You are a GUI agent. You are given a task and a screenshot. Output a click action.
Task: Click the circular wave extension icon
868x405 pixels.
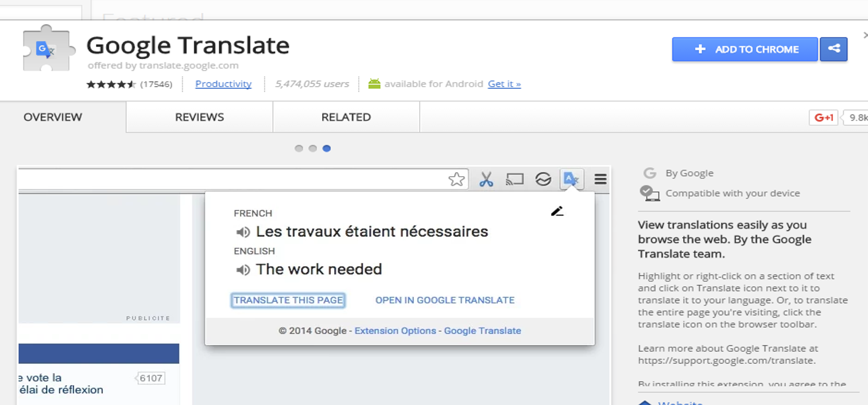coord(543,180)
